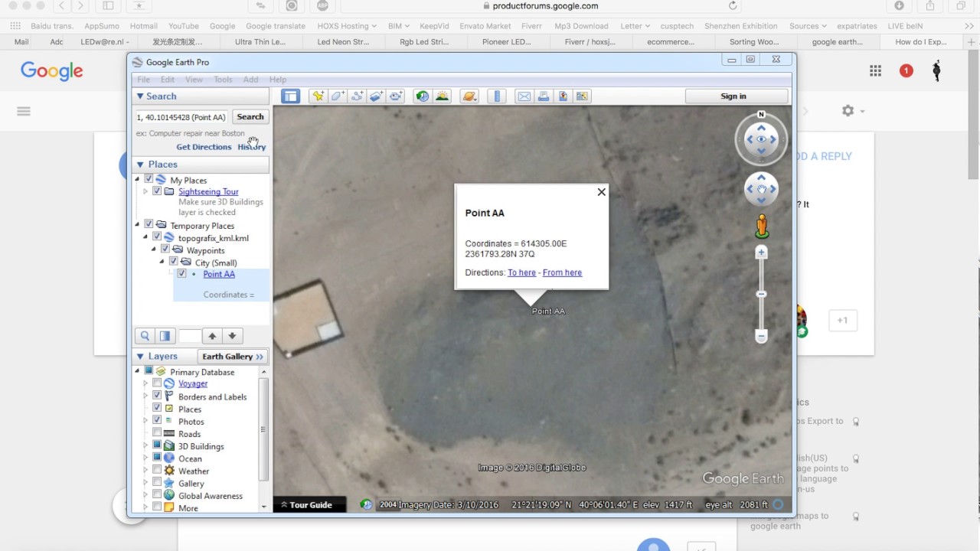Enable the Weather layer checkbox
Screen dimensions: 980x551
tap(157, 470)
